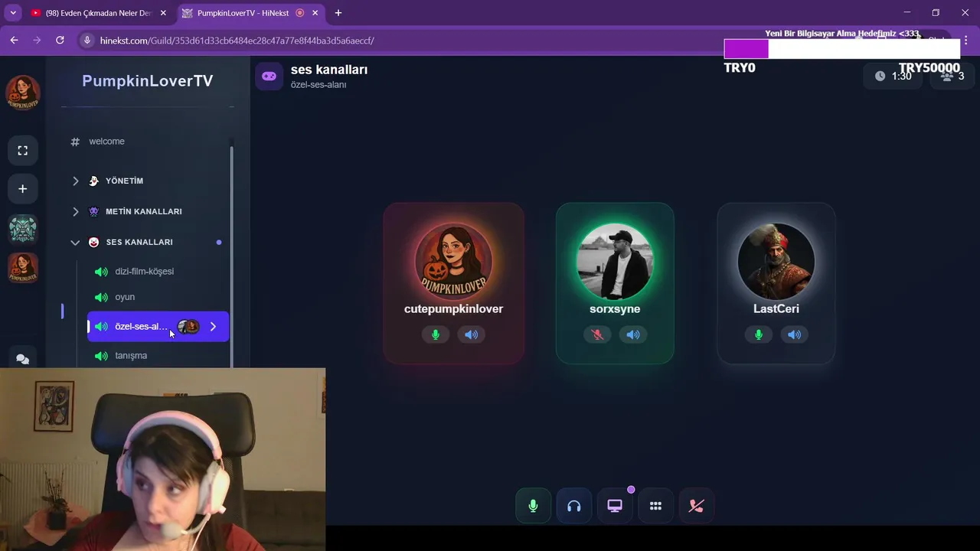The height and width of the screenshot is (551, 980).
Task: Start screen sharing with monitor icon
Action: click(615, 506)
